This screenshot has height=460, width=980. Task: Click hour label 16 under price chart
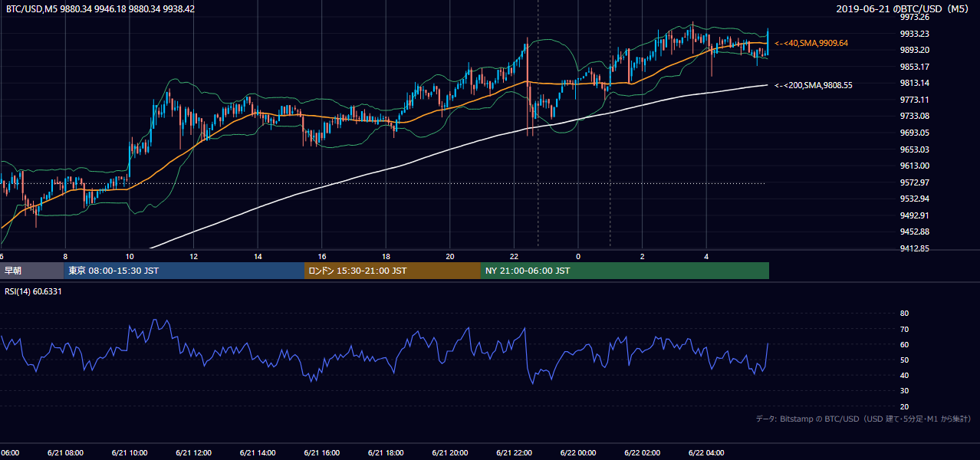tap(322, 256)
